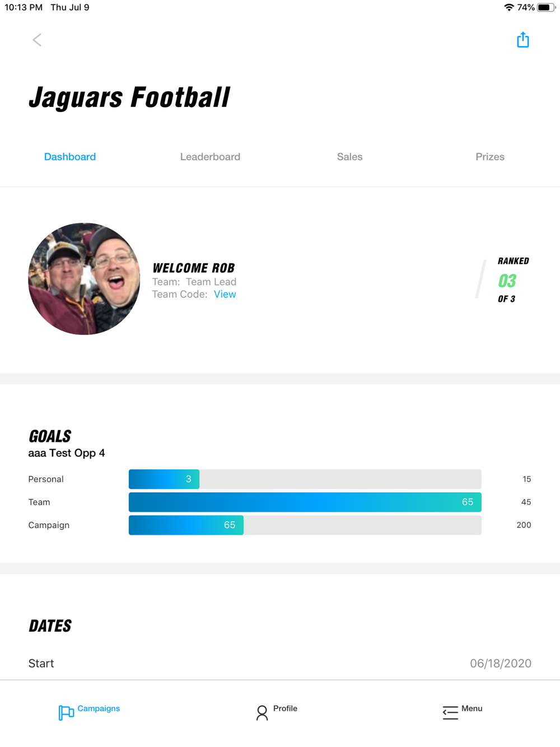Image resolution: width=560 pixels, height=747 pixels.
Task: Open the share sheet icon
Action: coord(522,40)
